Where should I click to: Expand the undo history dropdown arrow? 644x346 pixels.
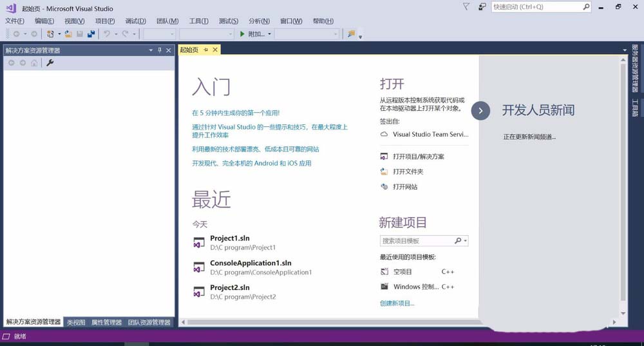(x=116, y=34)
